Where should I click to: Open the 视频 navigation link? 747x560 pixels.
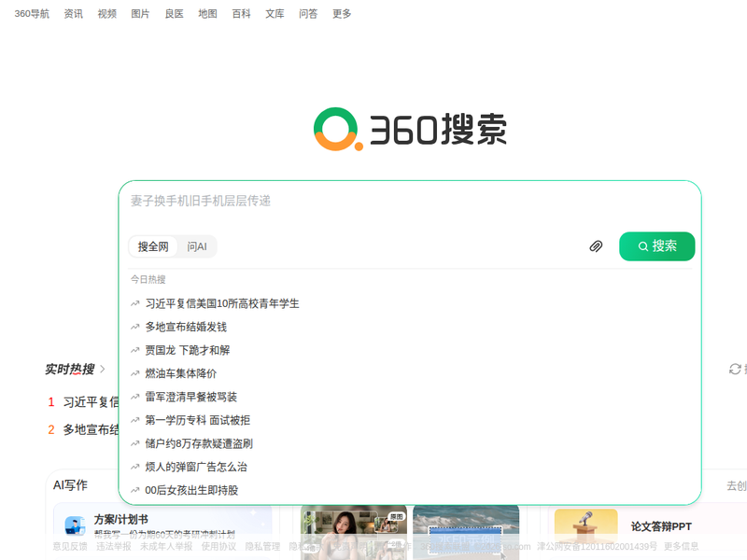point(106,14)
